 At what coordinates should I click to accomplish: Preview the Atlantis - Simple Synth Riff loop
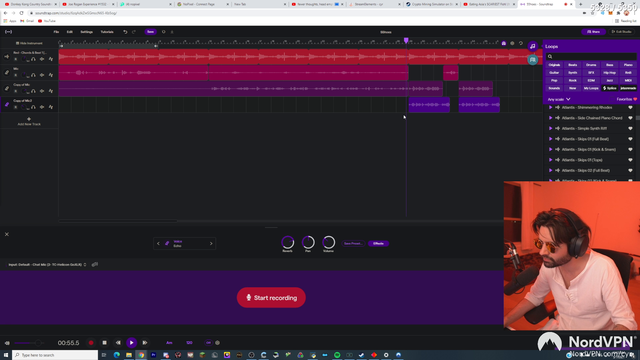[x=550, y=129]
